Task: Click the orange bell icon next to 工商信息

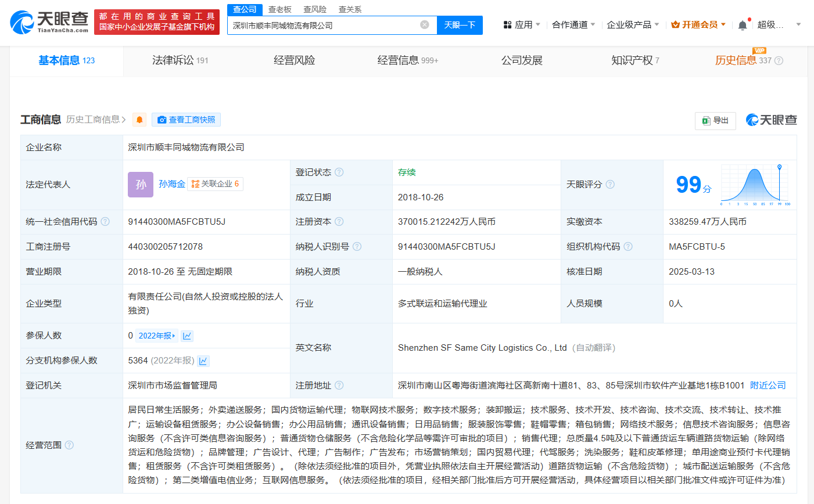Action: pyautogui.click(x=139, y=120)
